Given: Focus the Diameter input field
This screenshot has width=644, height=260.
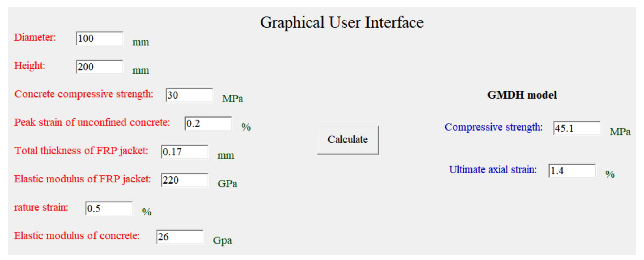Looking at the screenshot, I should 99,39.
